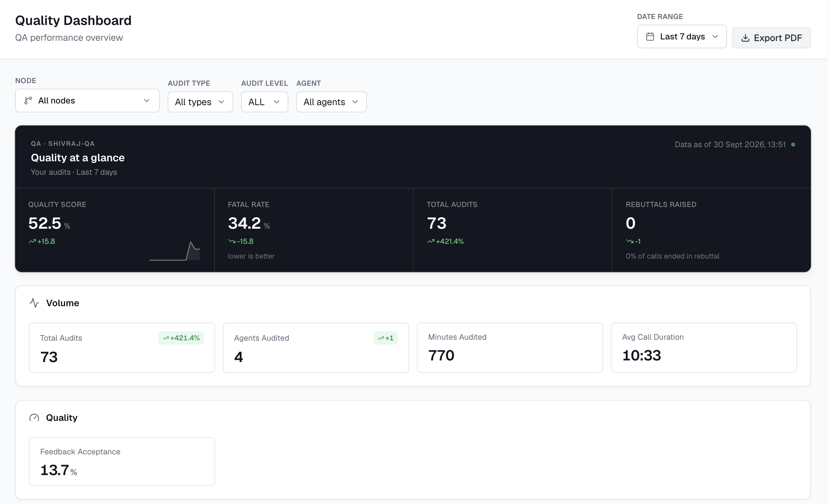
Task: Open the All nodes dropdown
Action: [87, 101]
